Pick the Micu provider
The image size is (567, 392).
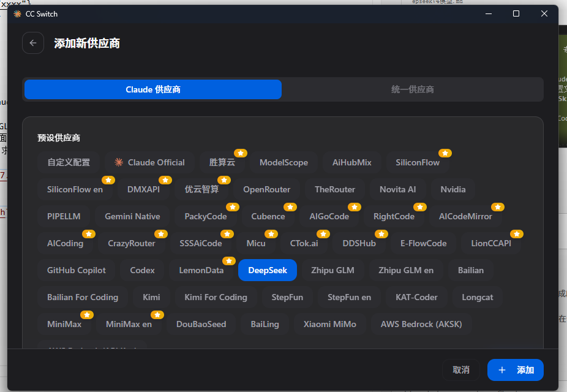coord(256,243)
